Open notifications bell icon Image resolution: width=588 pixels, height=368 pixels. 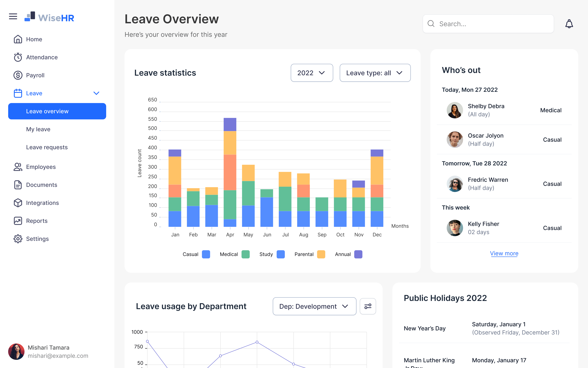(569, 24)
